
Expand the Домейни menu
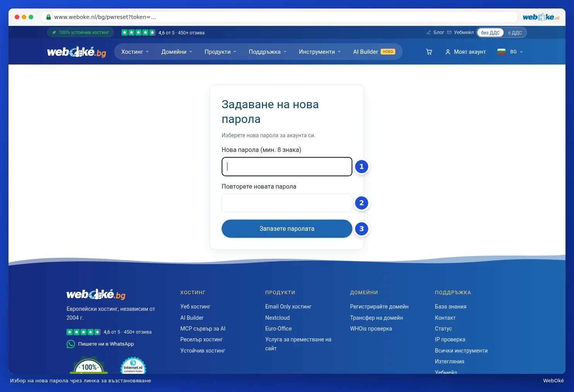point(177,52)
